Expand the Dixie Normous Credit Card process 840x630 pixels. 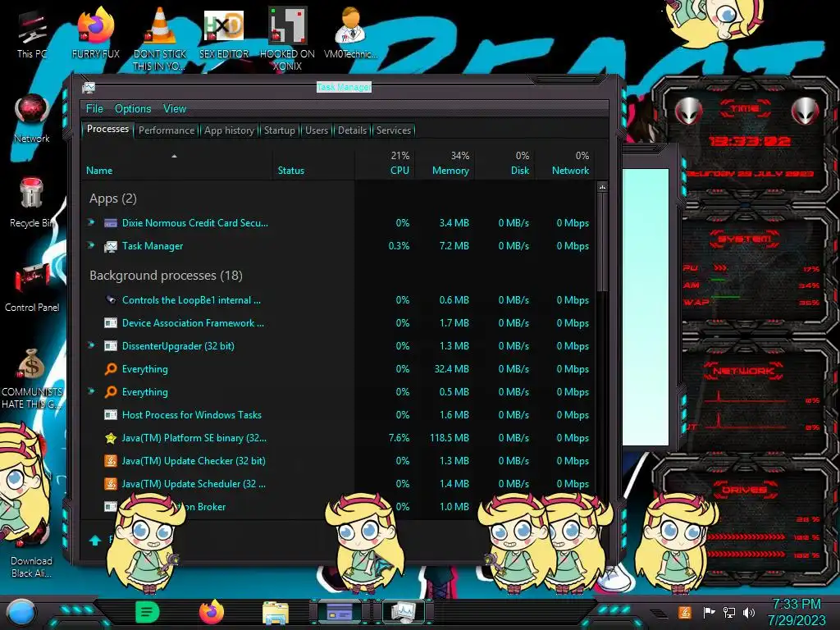[x=92, y=222]
